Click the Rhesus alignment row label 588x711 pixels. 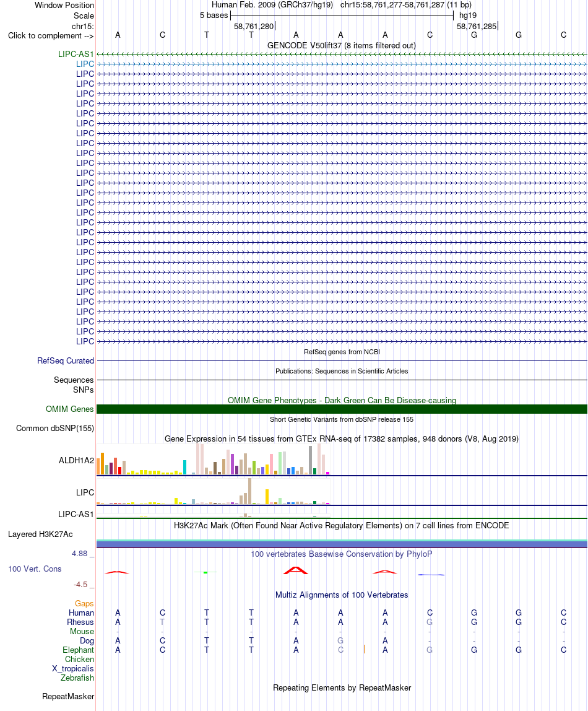80,622
